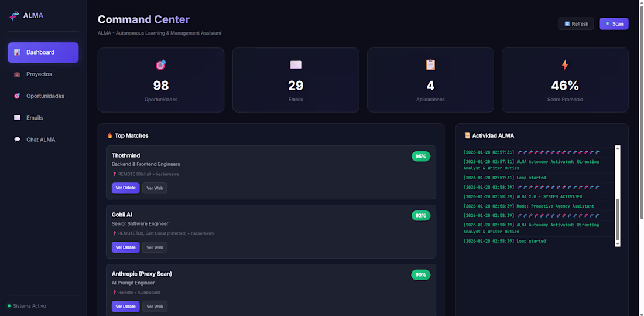This screenshot has height=316, width=644.
Task: Click Ver Detalle on Anthropic card
Action: click(126, 307)
